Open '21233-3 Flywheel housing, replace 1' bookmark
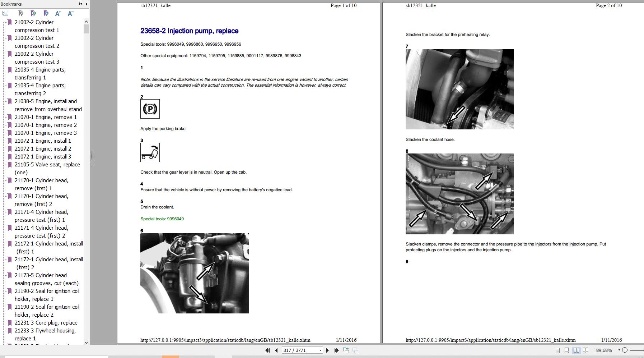This screenshot has height=358, width=644. [x=45, y=335]
